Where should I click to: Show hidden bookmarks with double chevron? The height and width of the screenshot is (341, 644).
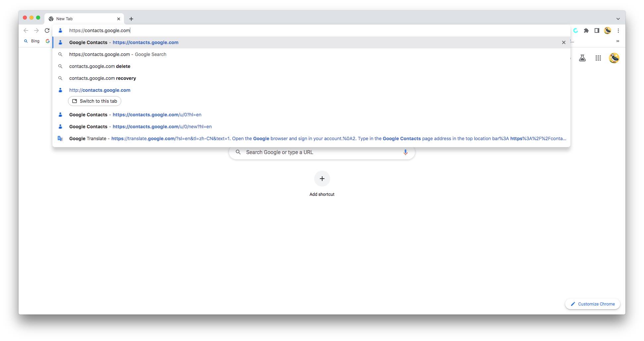tap(618, 41)
